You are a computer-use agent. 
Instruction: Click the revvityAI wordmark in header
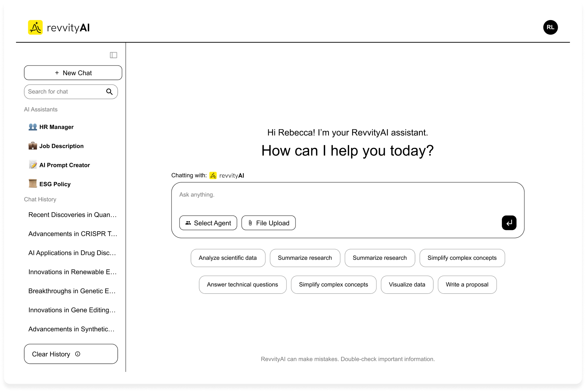[68, 28]
